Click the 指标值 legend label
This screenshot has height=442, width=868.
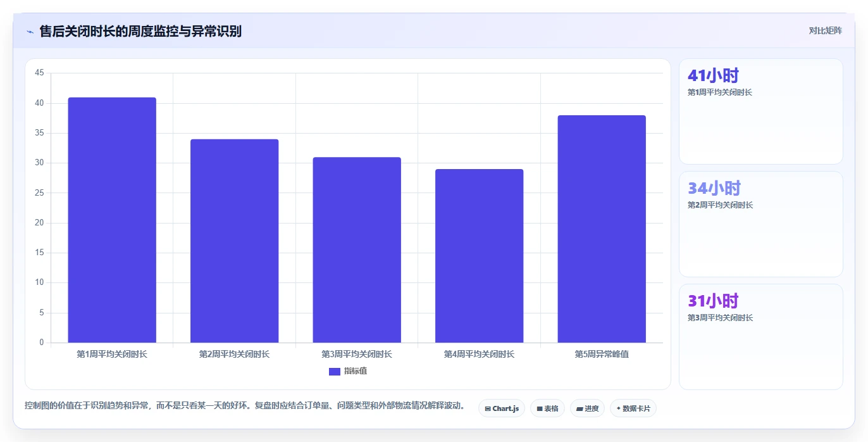coord(356,371)
